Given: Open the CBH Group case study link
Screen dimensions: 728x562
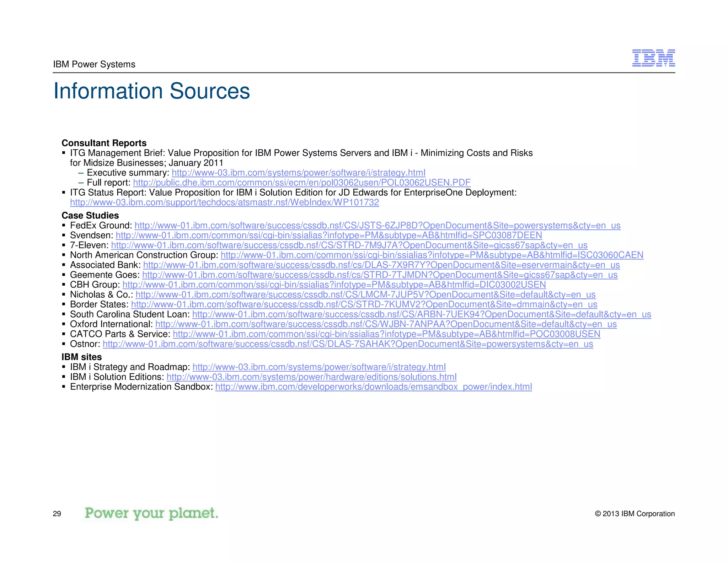Looking at the screenshot, I should click(334, 285).
